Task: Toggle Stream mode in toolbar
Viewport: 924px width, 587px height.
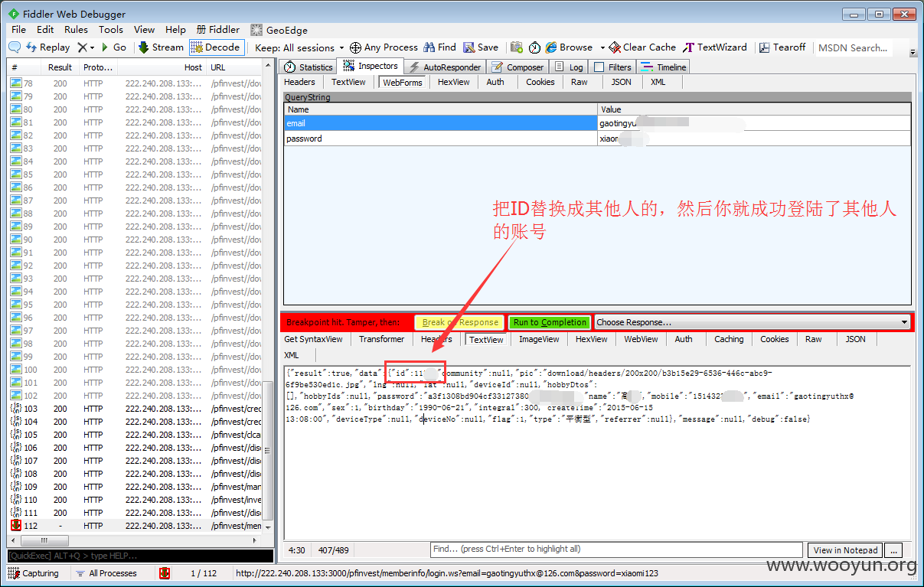Action: point(161,47)
